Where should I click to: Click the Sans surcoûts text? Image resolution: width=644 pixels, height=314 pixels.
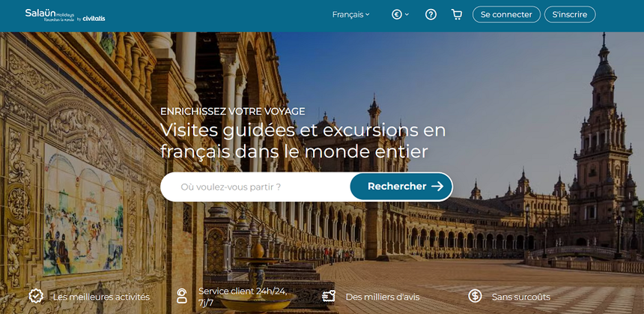(520, 297)
